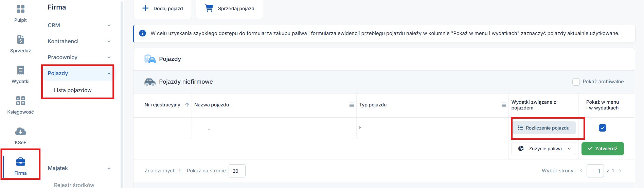644x188 pixels.
Task: Open Nazwa pojazdu column menu icon
Action: [352, 105]
